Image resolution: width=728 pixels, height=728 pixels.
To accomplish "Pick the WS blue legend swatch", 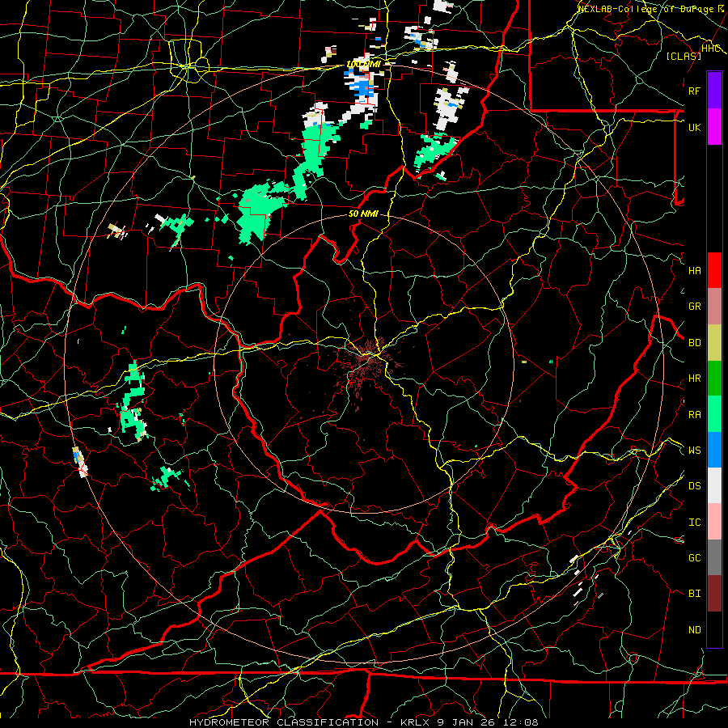I will click(714, 450).
